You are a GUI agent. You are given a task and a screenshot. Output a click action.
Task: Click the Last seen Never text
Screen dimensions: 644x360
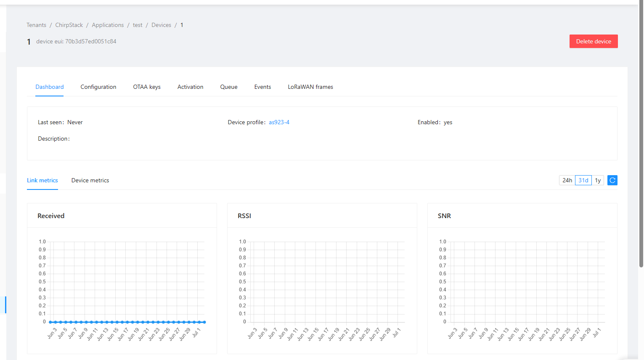tap(60, 122)
